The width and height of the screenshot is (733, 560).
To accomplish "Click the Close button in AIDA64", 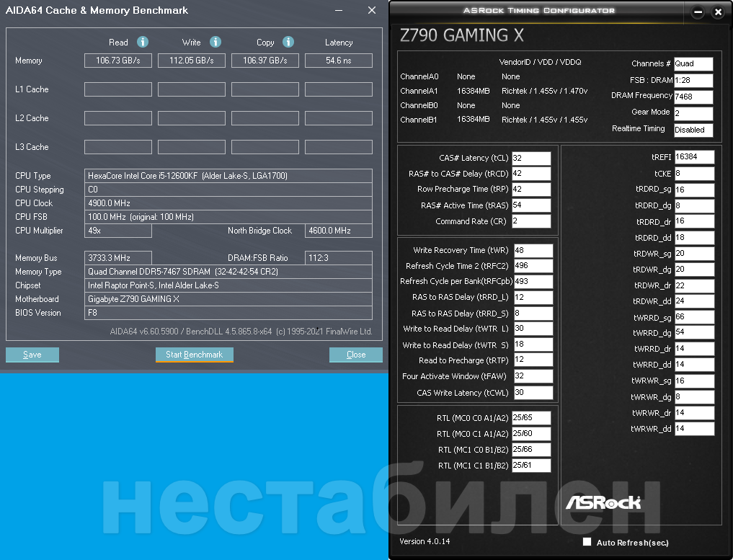I will [356, 355].
